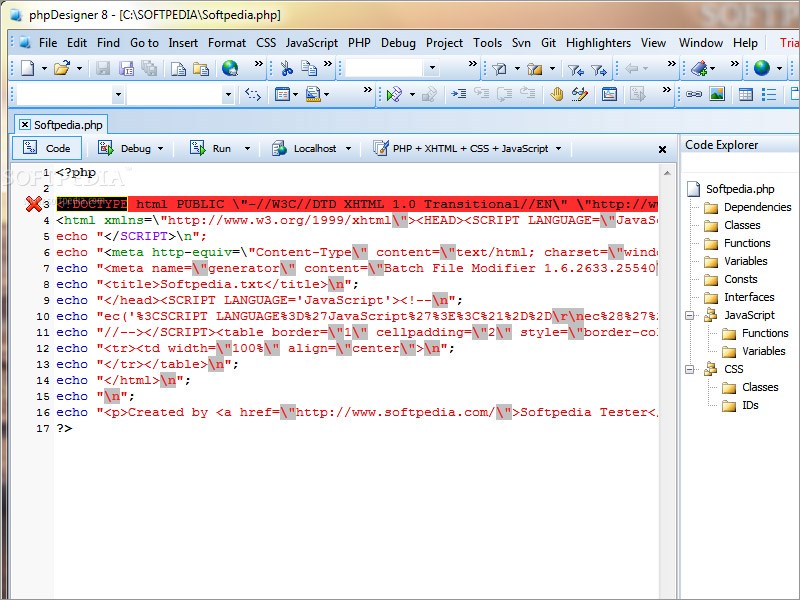Click the scissors Cut icon
Viewport: 800px width, 600px height.
coord(286,68)
